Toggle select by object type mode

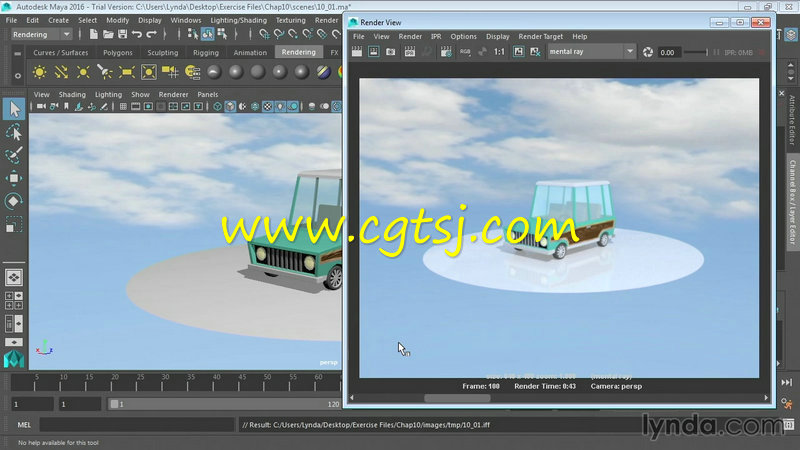click(207, 34)
